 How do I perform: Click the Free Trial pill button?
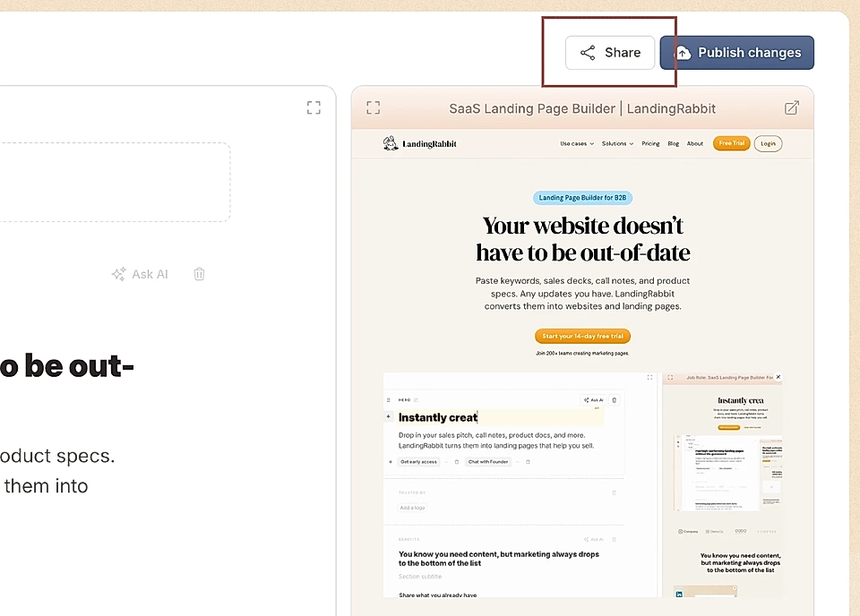click(731, 143)
